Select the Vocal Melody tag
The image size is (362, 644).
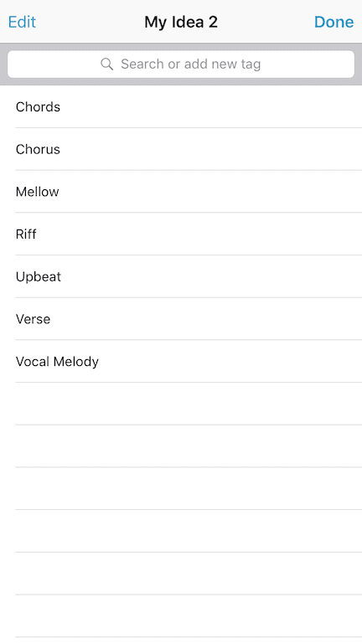181,362
